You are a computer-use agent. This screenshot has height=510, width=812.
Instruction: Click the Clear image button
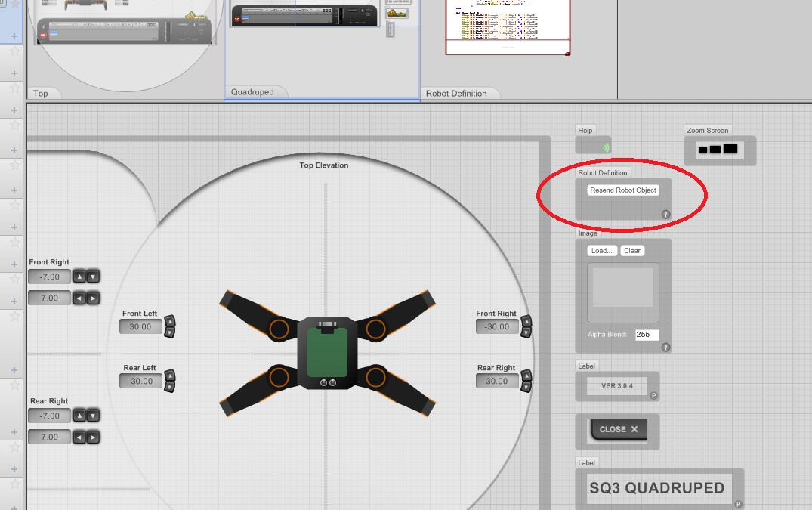pyautogui.click(x=631, y=251)
